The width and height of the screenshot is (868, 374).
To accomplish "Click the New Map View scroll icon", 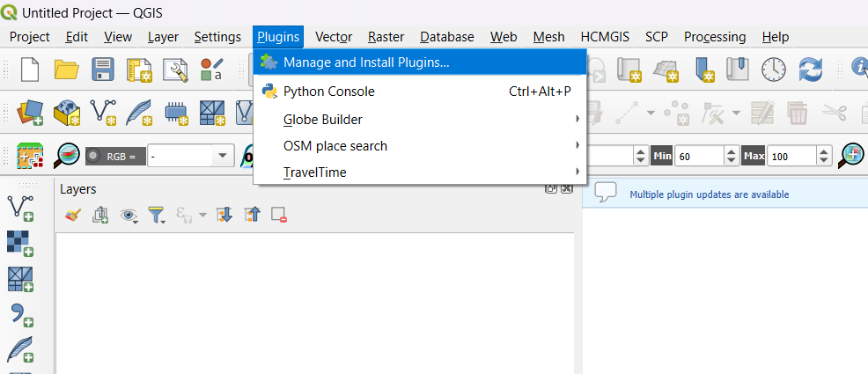I will [x=629, y=70].
